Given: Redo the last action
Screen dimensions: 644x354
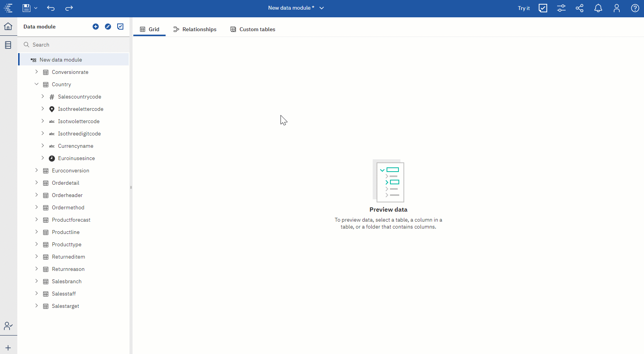Looking at the screenshot, I should [69, 8].
